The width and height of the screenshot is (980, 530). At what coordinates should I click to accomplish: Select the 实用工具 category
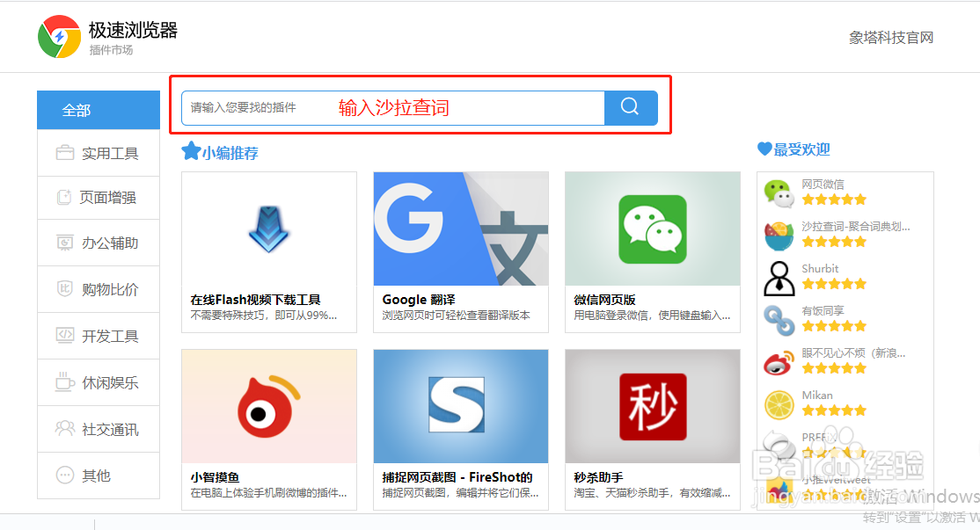[x=99, y=153]
